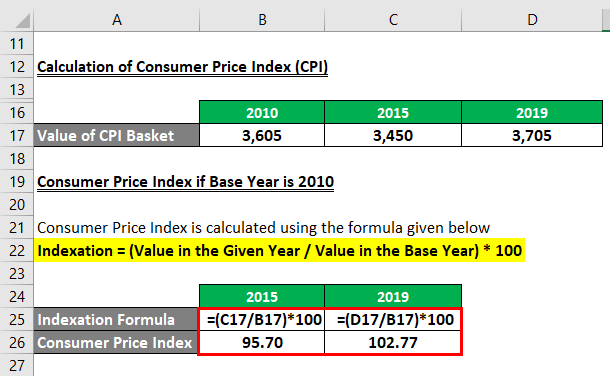The height and width of the screenshot is (376, 610).
Task: Select the 2019 header cell in row 24
Action: click(x=393, y=296)
